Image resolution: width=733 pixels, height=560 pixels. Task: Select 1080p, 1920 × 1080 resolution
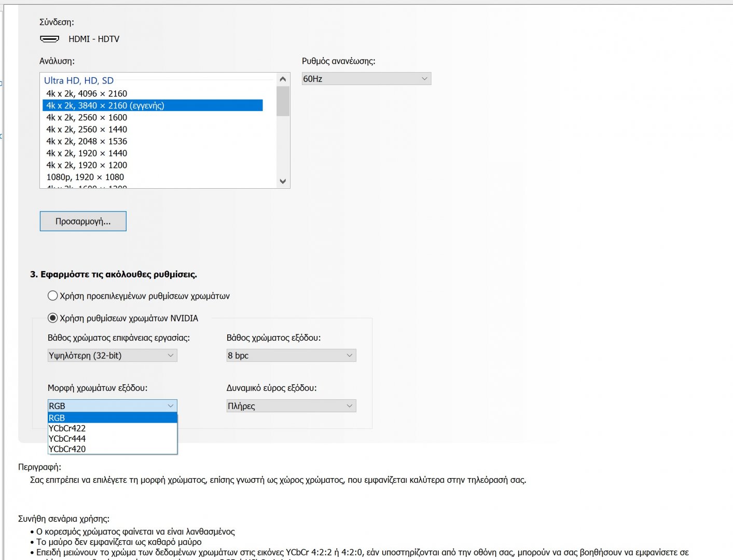[85, 177]
